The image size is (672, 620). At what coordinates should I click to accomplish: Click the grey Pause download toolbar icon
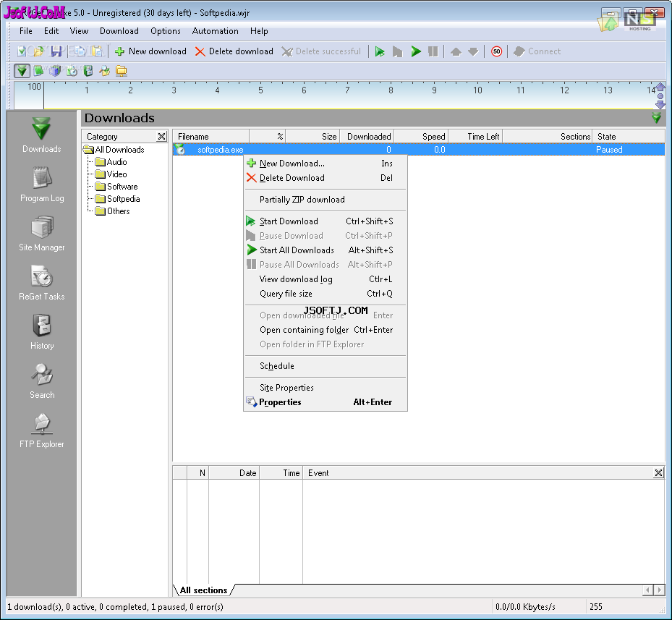[397, 52]
